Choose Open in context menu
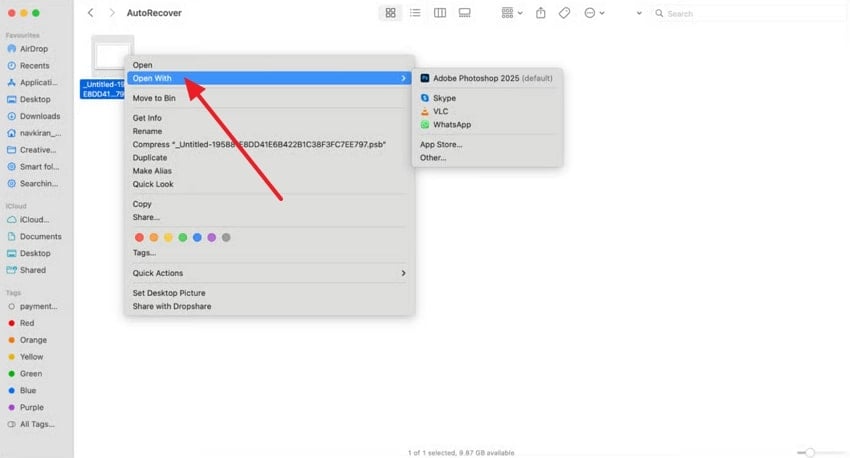Viewport: 850px width, 458px height. 269,65
